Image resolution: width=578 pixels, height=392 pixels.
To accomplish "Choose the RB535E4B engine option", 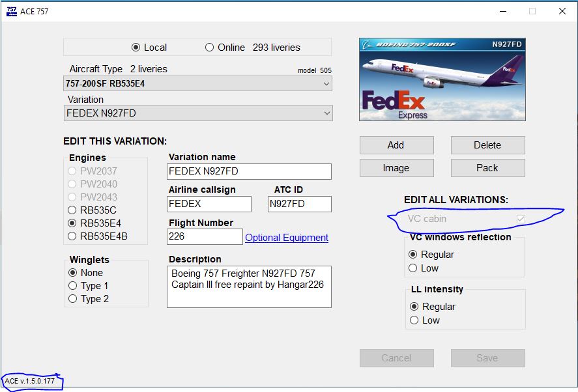I will pyautogui.click(x=73, y=236).
